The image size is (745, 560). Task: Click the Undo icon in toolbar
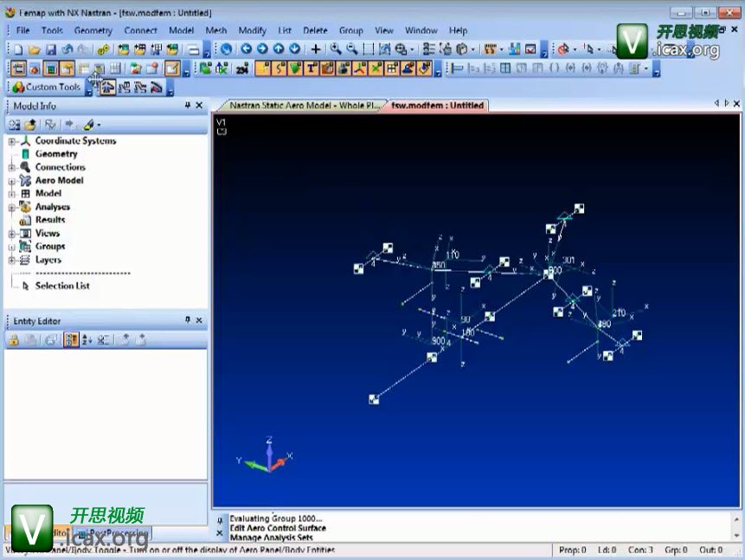pyautogui.click(x=67, y=49)
